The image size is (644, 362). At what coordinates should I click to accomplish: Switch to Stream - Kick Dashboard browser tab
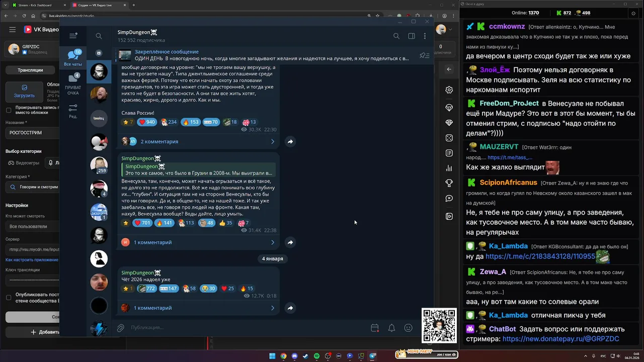click(x=38, y=5)
